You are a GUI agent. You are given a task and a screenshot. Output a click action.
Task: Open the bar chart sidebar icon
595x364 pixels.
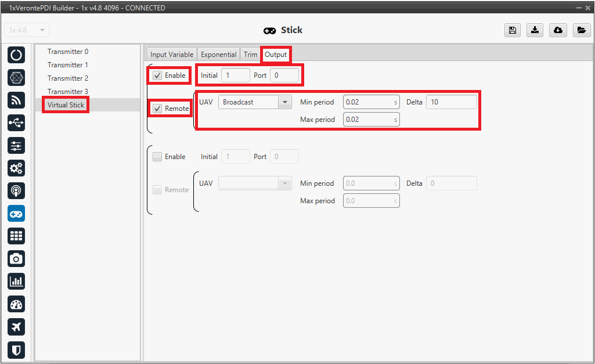[16, 282]
